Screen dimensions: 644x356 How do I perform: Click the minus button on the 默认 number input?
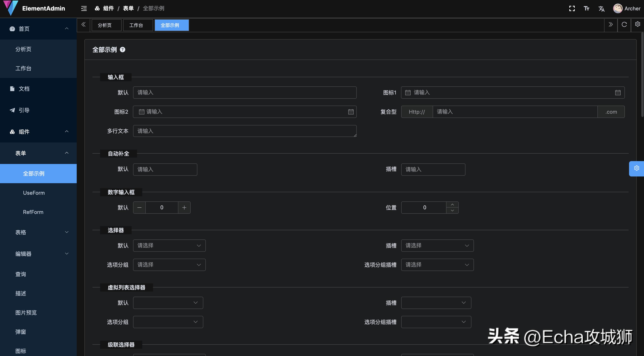pyautogui.click(x=139, y=207)
